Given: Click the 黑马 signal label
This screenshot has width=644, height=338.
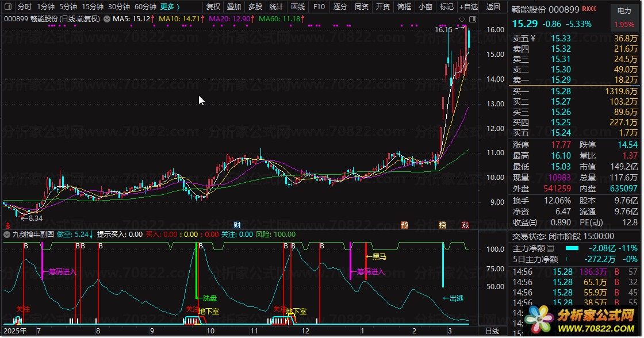Looking at the screenshot, I should (x=376, y=257).
